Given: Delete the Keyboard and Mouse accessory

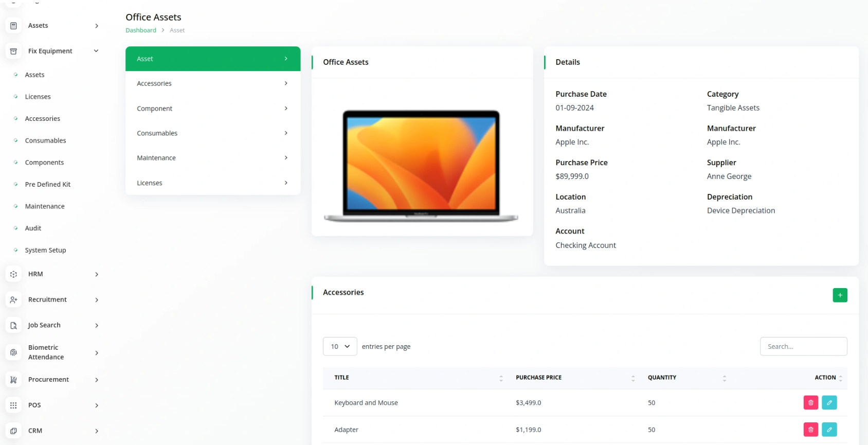Looking at the screenshot, I should 810,403.
